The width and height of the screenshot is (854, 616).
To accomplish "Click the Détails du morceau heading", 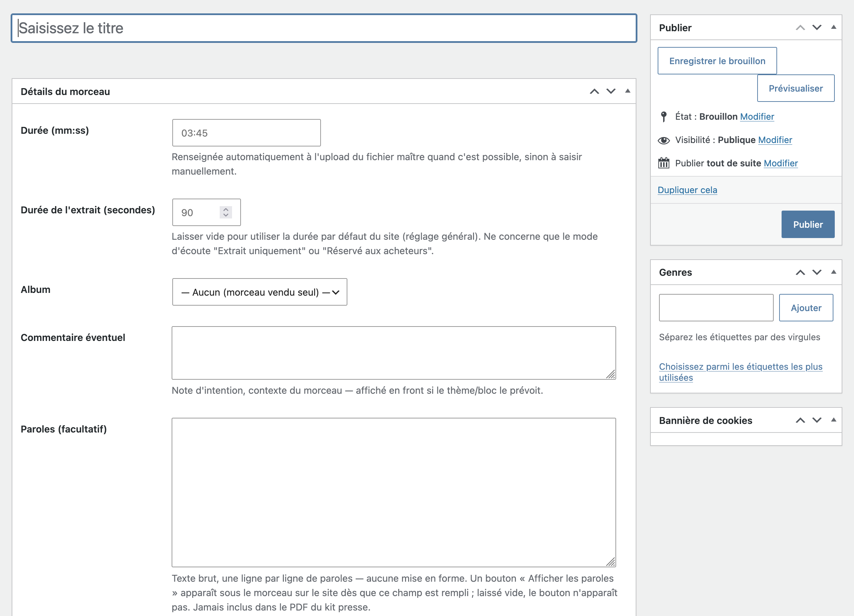I will [x=65, y=92].
